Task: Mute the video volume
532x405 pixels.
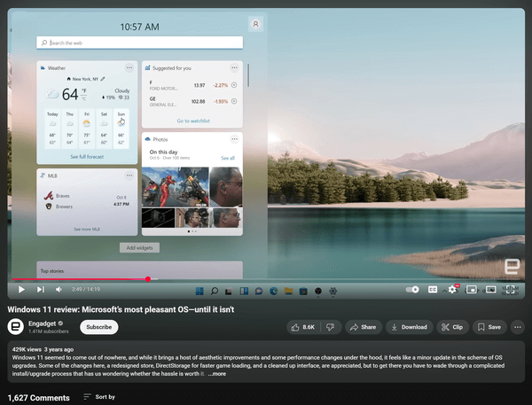Action: click(x=59, y=289)
